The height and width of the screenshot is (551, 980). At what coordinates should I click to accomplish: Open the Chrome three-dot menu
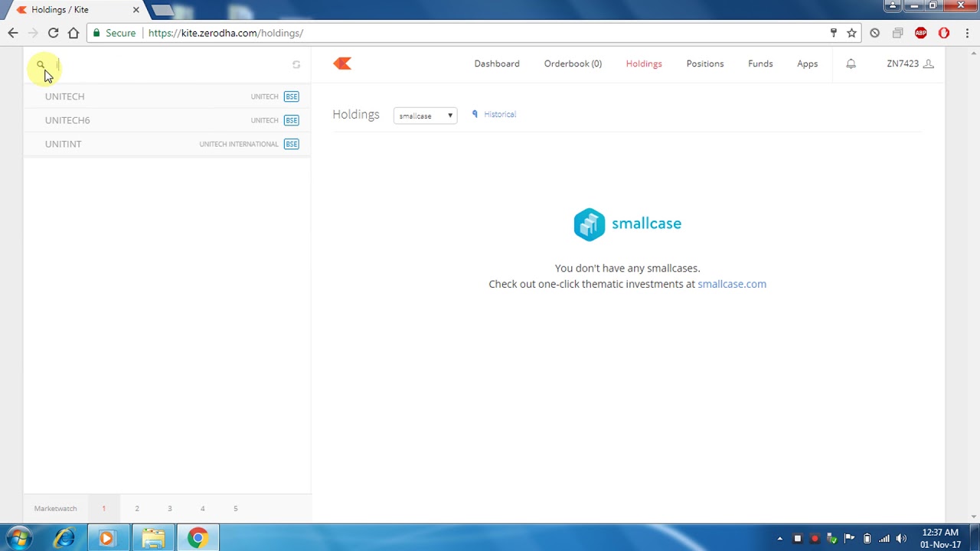tap(968, 33)
